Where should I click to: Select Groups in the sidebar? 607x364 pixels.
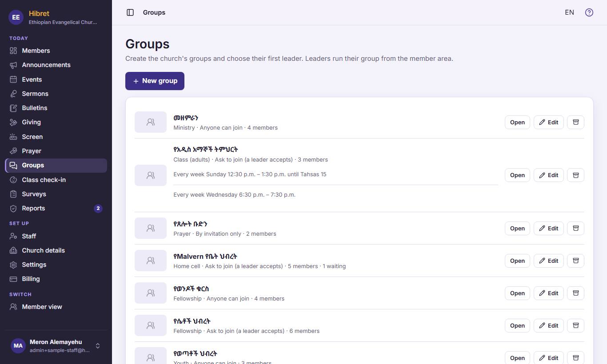click(56, 165)
